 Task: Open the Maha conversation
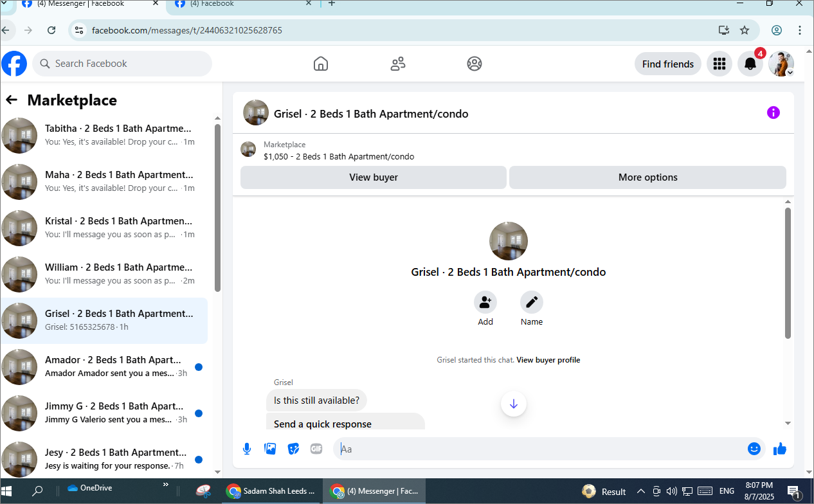tap(104, 182)
